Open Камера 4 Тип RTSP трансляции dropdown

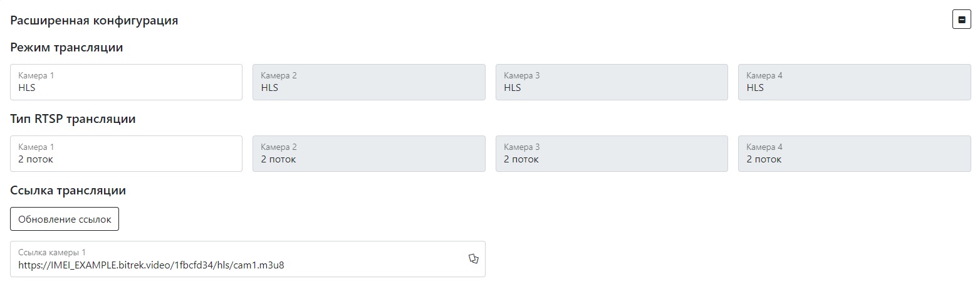click(854, 154)
